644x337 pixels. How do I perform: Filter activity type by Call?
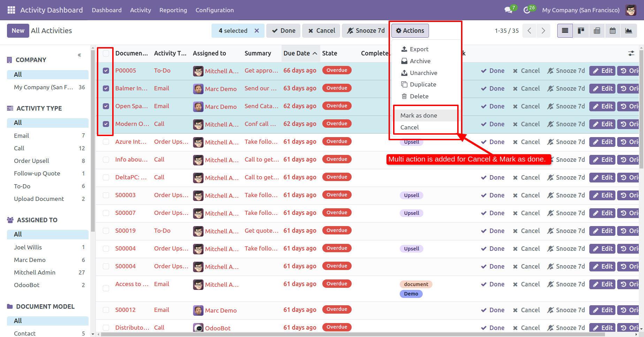point(49,148)
